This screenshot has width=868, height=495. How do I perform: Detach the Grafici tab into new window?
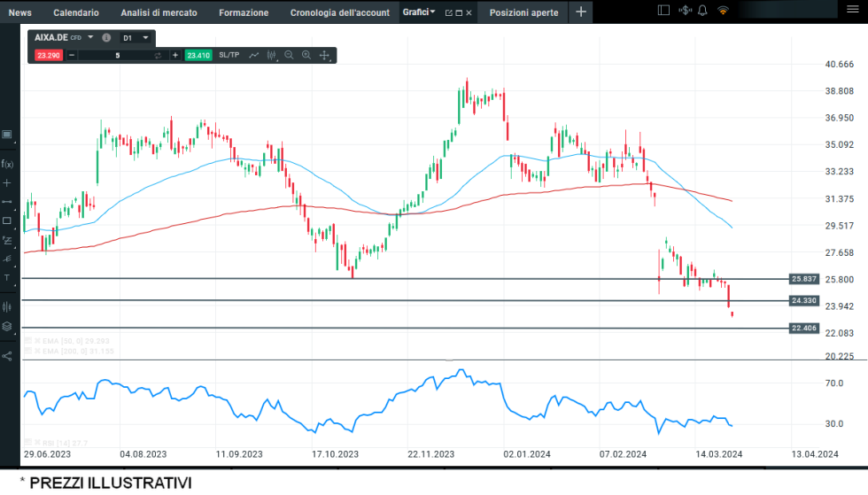click(x=449, y=12)
